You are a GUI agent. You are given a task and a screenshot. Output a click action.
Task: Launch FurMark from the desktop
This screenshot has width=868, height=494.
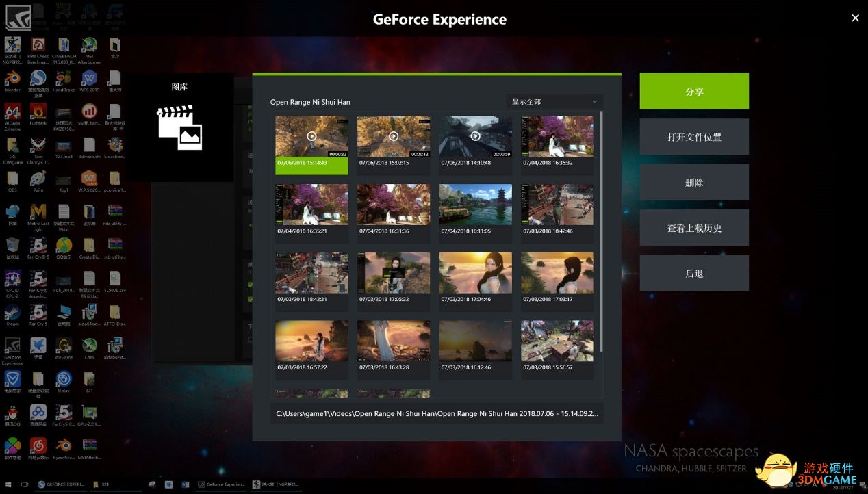click(38, 114)
